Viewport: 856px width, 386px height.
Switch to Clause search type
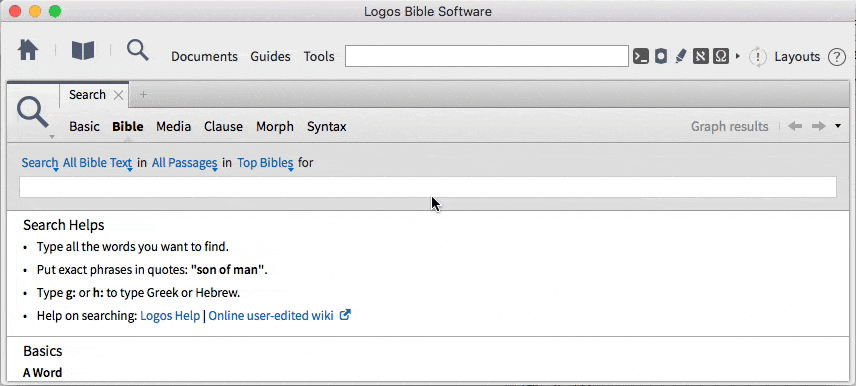coord(223,127)
